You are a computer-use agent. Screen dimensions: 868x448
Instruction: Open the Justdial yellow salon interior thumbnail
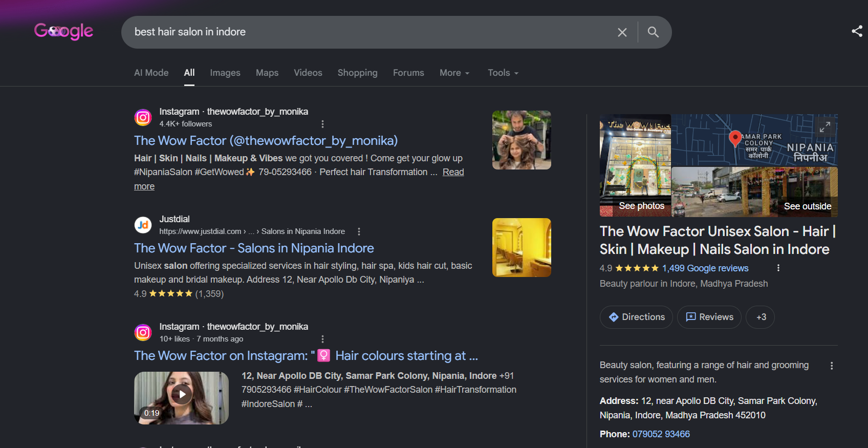tap(522, 247)
